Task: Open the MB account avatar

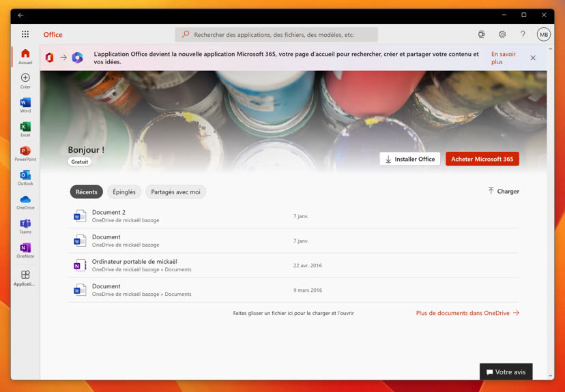Action: [x=544, y=35]
